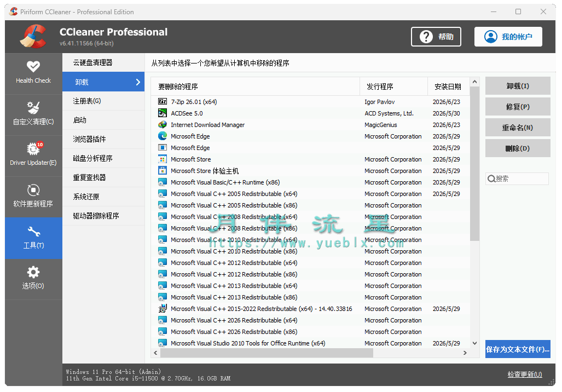The image size is (562, 392).
Task: Select 7-Zip 26.01 (x64) row
Action: coord(310,101)
